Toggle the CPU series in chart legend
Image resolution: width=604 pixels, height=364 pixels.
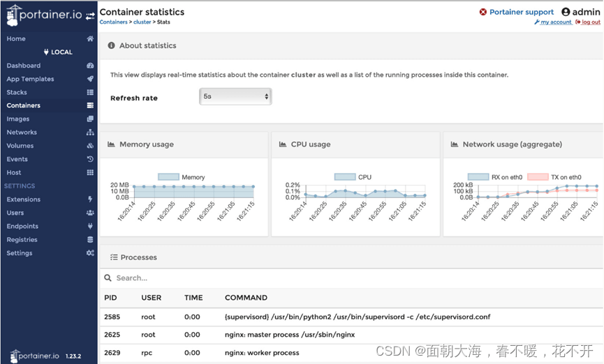(x=345, y=177)
